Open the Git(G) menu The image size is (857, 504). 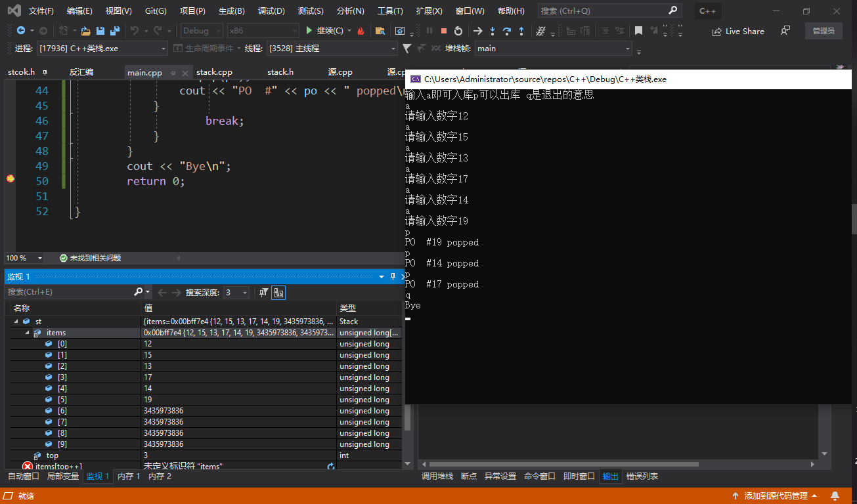pyautogui.click(x=156, y=11)
